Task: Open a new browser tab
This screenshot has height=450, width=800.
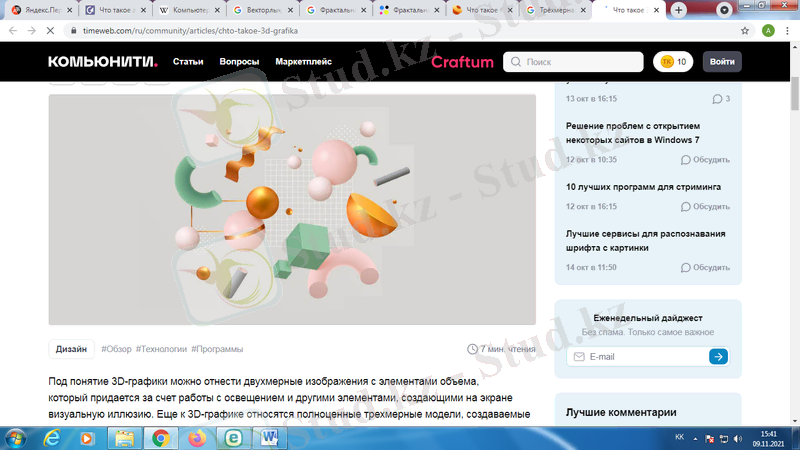Action: (x=679, y=10)
